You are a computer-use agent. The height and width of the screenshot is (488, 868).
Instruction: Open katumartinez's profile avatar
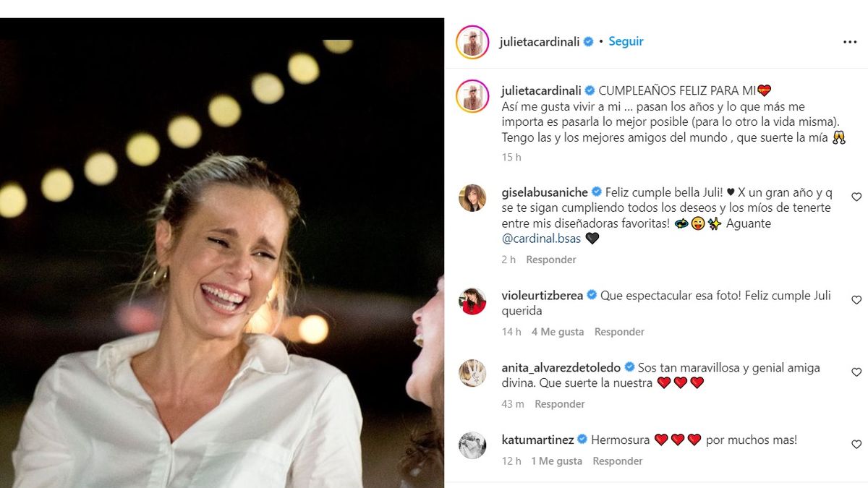coord(472,445)
